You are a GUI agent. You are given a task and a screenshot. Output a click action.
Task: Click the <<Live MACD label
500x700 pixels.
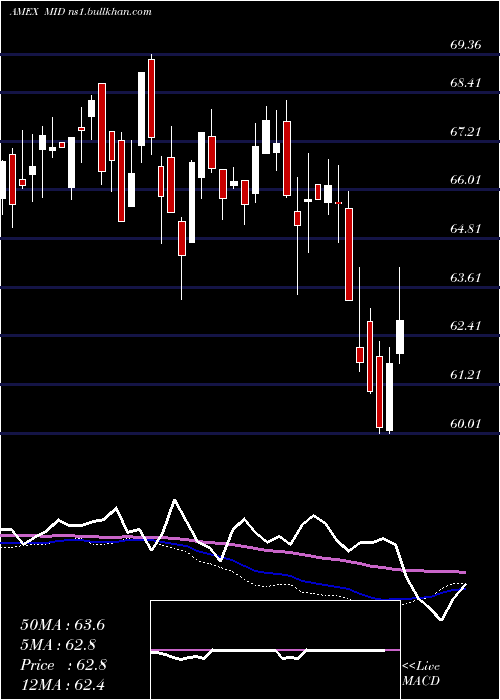(x=421, y=674)
